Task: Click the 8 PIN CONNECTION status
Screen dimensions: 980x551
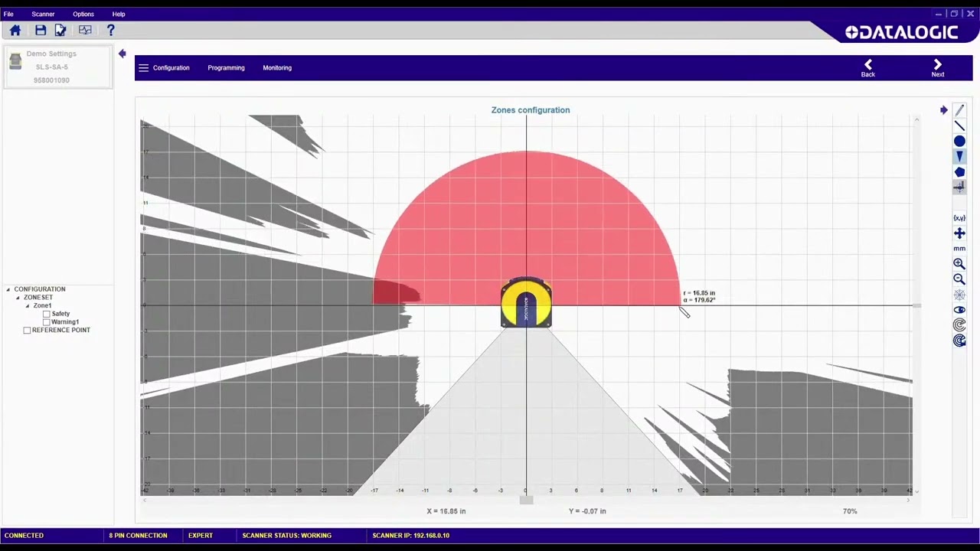Action: click(x=138, y=536)
